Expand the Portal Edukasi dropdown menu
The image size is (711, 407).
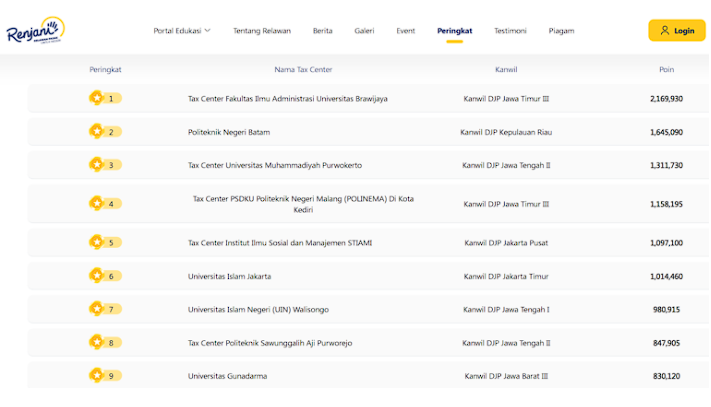(182, 31)
